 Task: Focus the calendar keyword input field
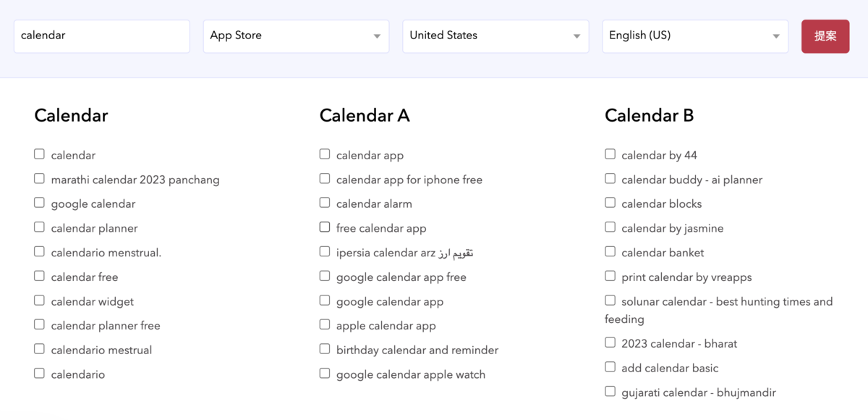click(102, 36)
